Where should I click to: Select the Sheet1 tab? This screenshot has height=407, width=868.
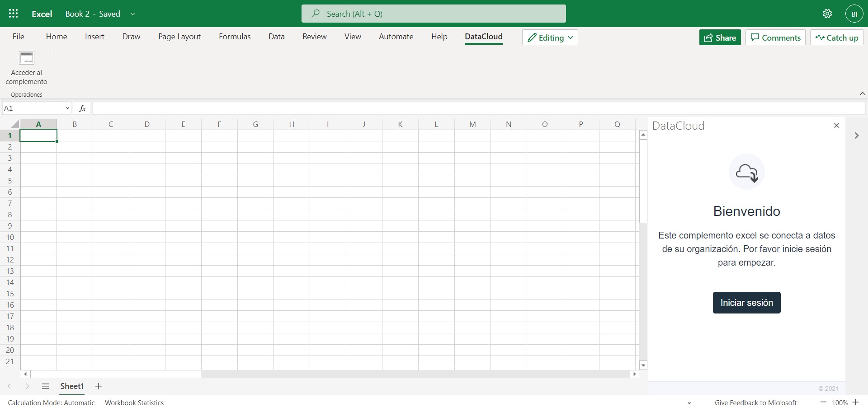pos(72,386)
